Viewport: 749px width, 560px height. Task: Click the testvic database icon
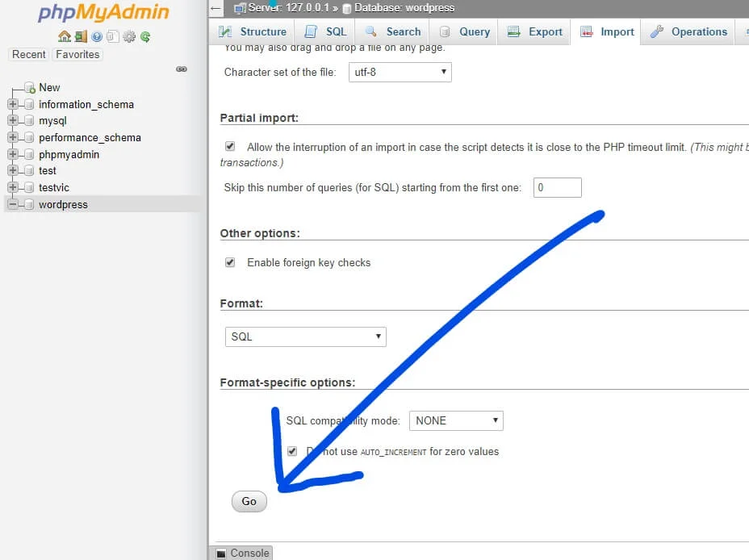(x=29, y=188)
